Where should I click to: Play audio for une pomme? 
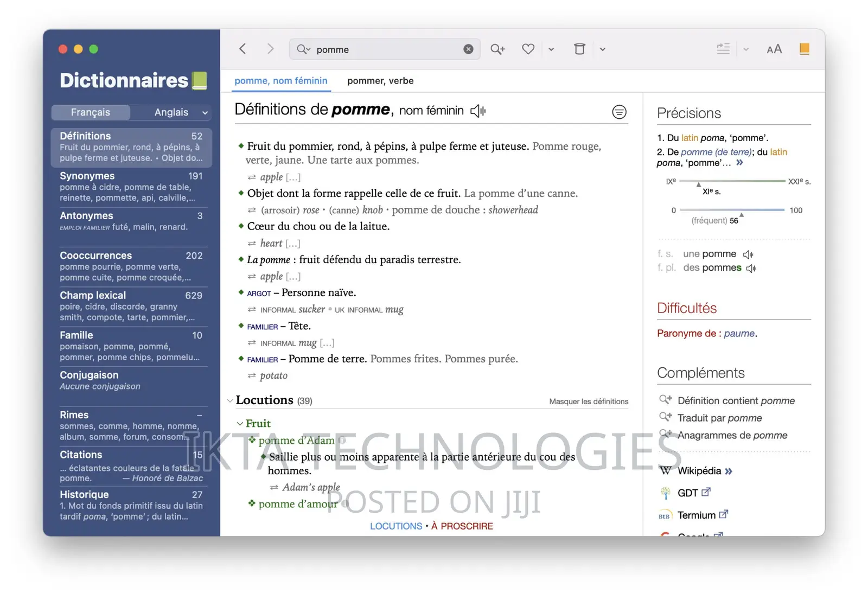[748, 254]
